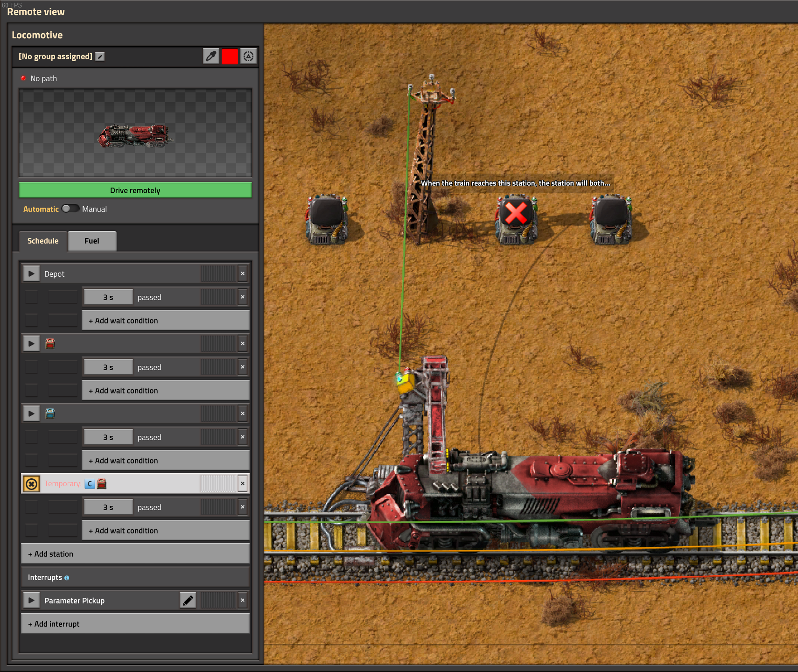Click the Interrupts info icon

click(x=67, y=578)
